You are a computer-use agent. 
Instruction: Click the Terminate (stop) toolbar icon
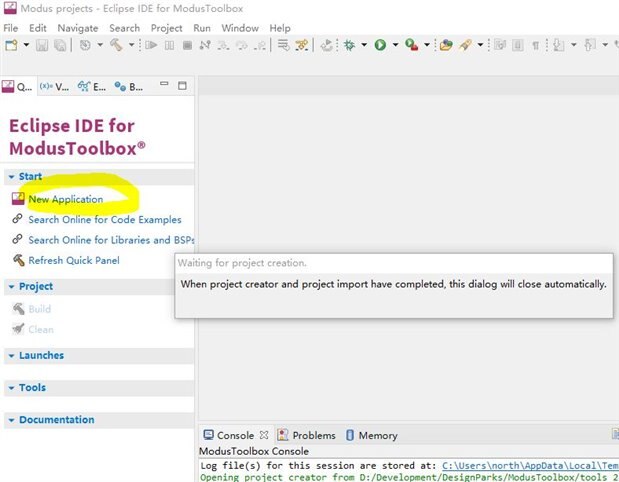click(x=188, y=45)
